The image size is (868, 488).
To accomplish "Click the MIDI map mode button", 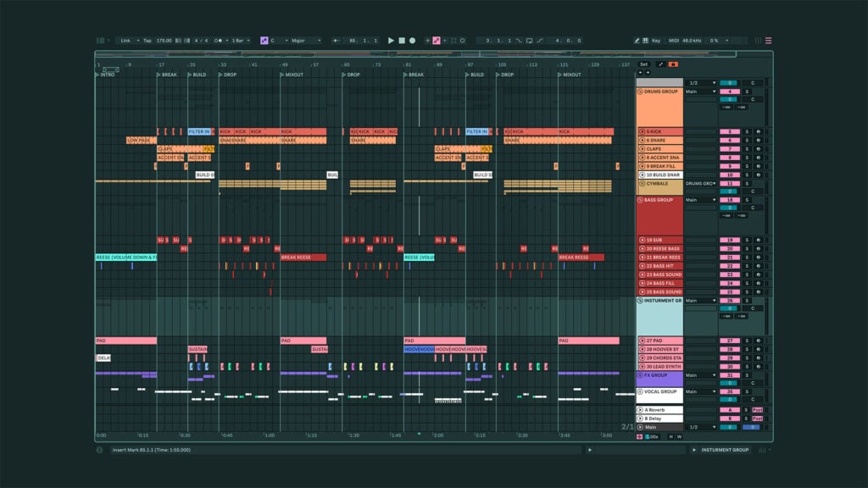I will pyautogui.click(x=674, y=41).
